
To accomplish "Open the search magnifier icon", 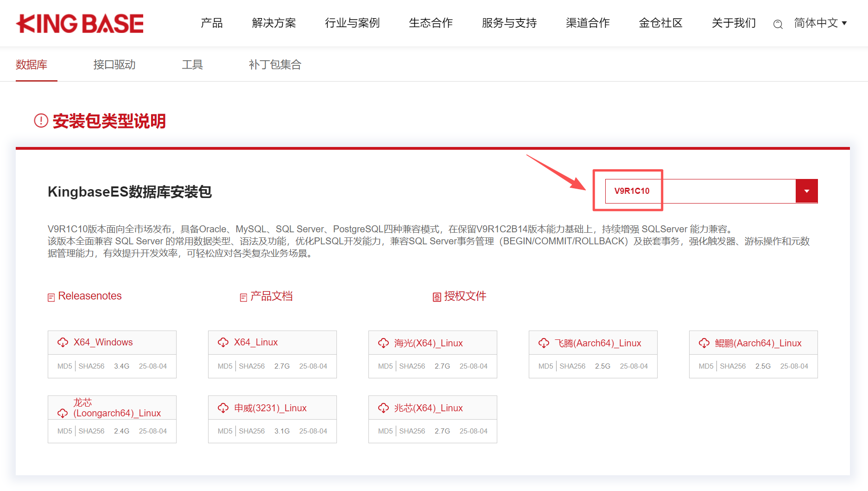I will pyautogui.click(x=778, y=24).
